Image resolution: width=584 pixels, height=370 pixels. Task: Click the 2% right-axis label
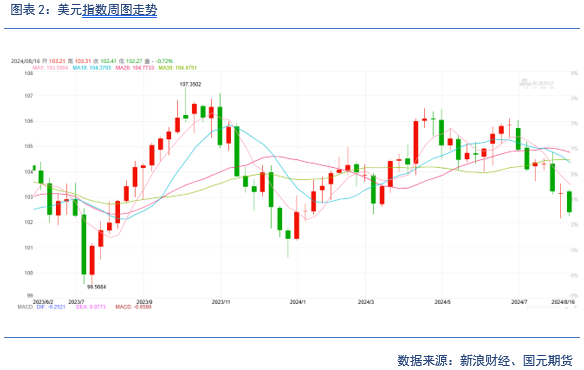[575, 123]
